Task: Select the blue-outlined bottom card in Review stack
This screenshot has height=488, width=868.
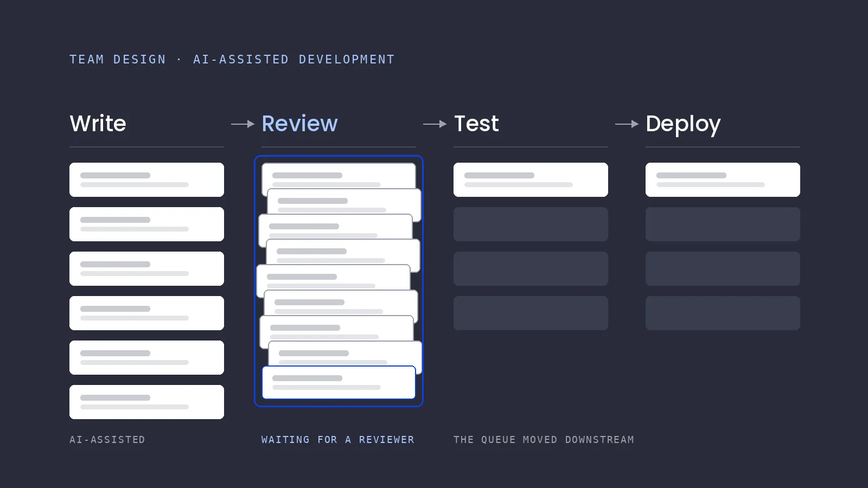Action: tap(339, 382)
